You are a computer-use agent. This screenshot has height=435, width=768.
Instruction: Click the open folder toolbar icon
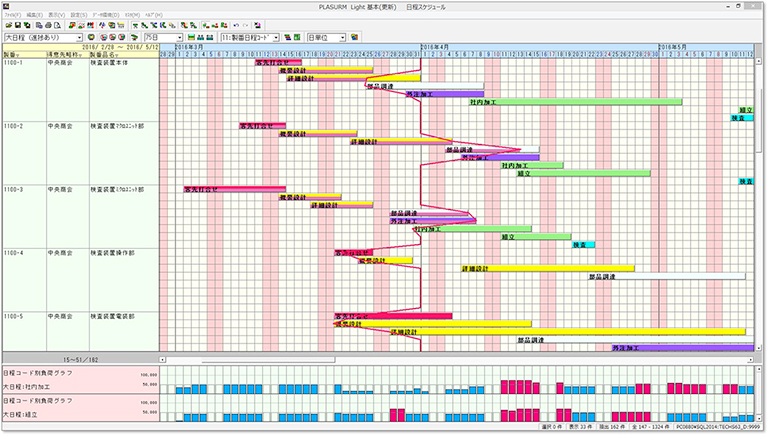[7, 26]
